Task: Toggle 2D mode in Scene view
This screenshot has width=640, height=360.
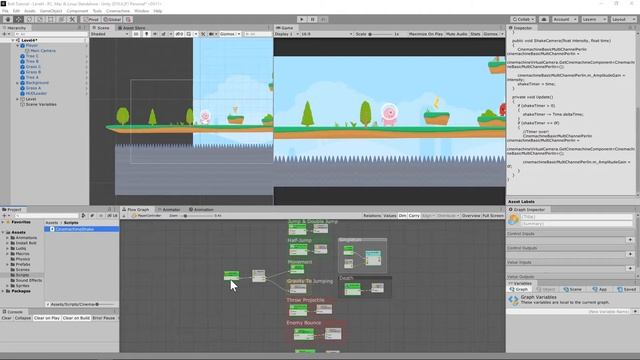Action: coord(136,34)
